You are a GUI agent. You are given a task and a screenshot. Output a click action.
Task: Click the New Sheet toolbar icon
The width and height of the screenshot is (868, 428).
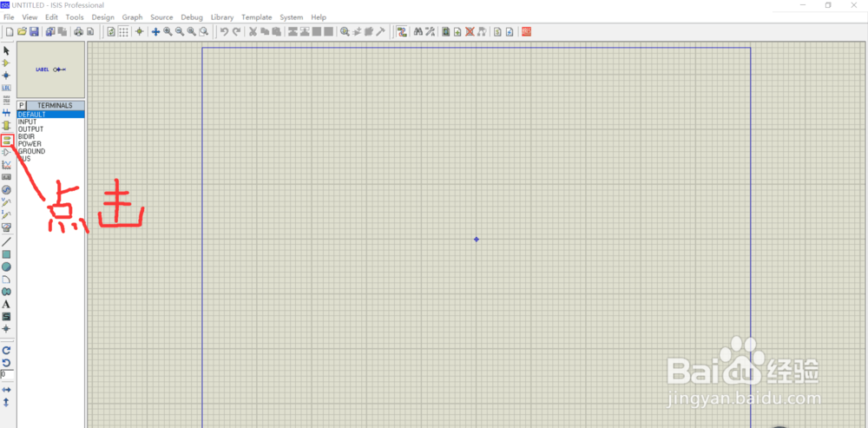tap(457, 32)
